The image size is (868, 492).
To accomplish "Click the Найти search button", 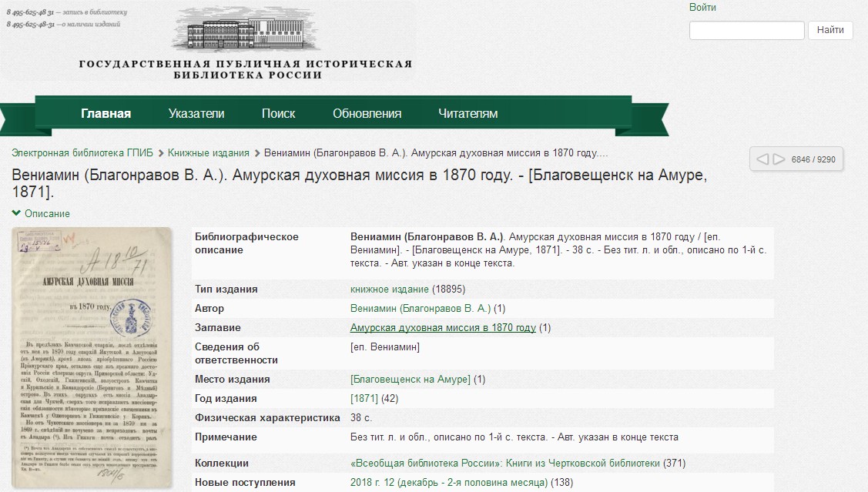I will pos(830,30).
